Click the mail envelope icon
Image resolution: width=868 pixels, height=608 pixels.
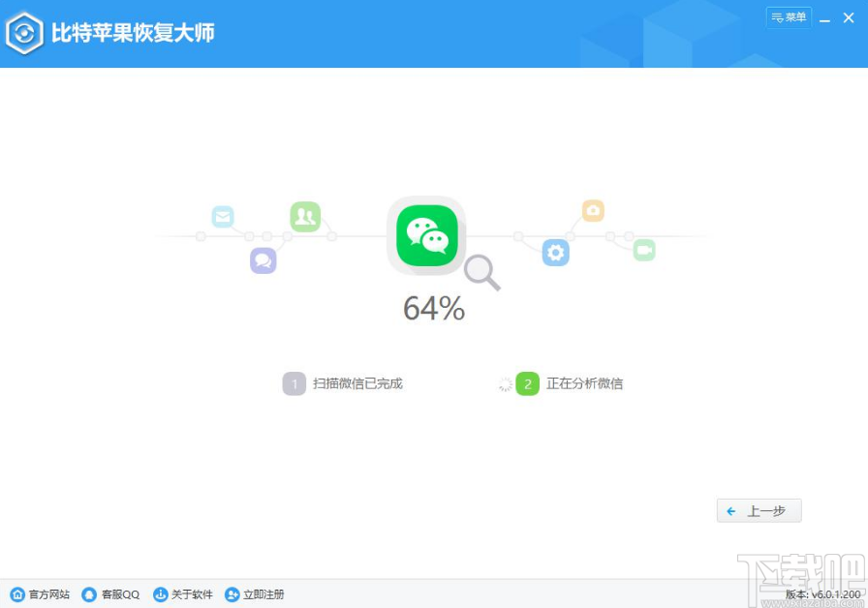tap(223, 216)
